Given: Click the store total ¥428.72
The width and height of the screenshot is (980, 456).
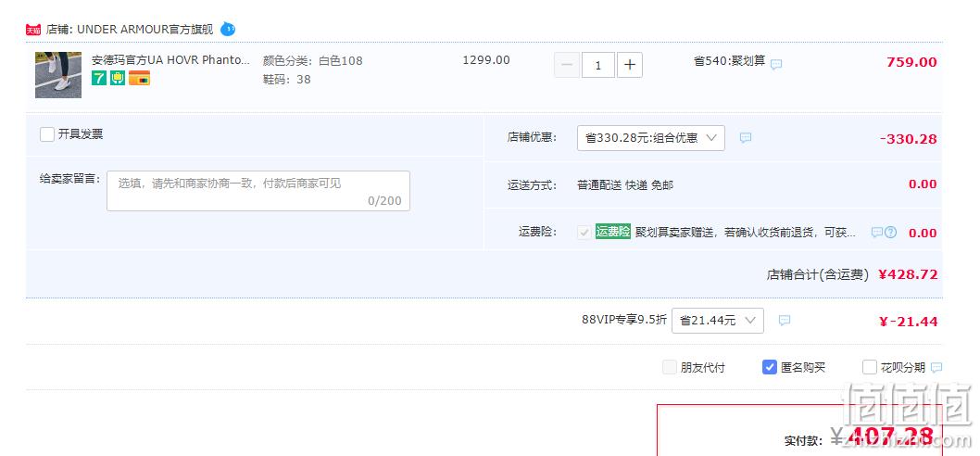Looking at the screenshot, I should tap(908, 274).
